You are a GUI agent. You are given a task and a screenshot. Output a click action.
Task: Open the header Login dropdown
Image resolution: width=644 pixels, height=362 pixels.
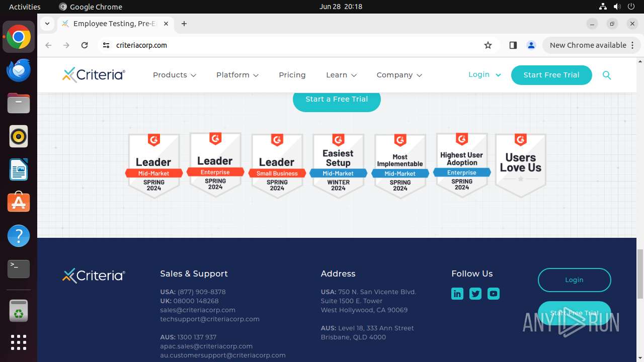(x=485, y=74)
